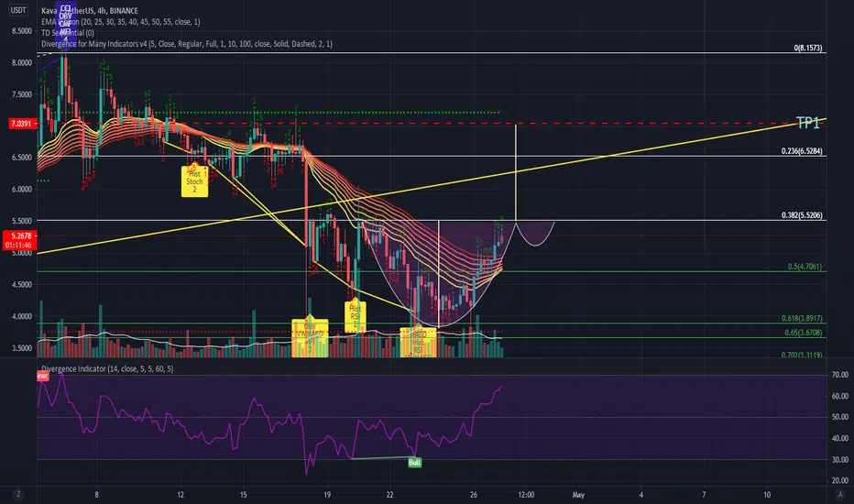This screenshot has height=504, width=854.
Task: Click the Fib level label 0.5(4.7061)
Action: pyautogui.click(x=805, y=267)
